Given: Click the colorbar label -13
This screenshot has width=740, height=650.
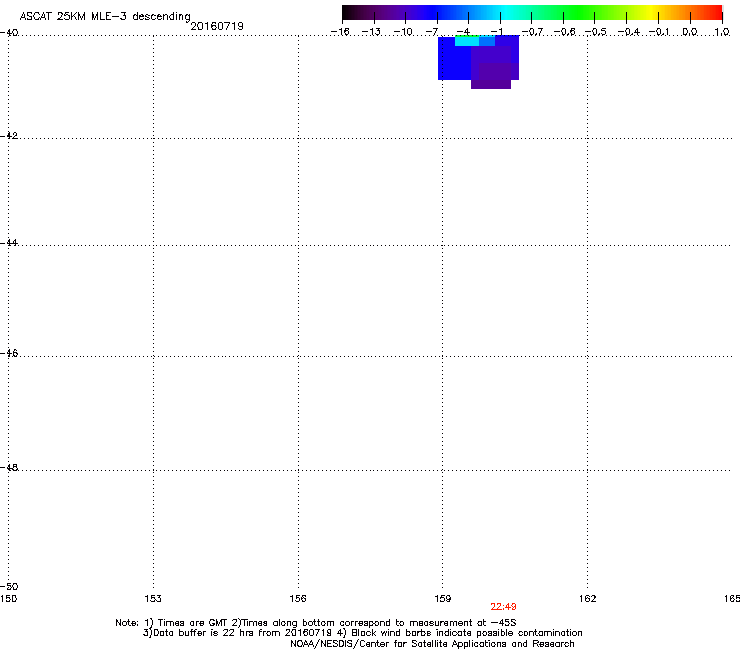Looking at the screenshot, I should tap(371, 32).
